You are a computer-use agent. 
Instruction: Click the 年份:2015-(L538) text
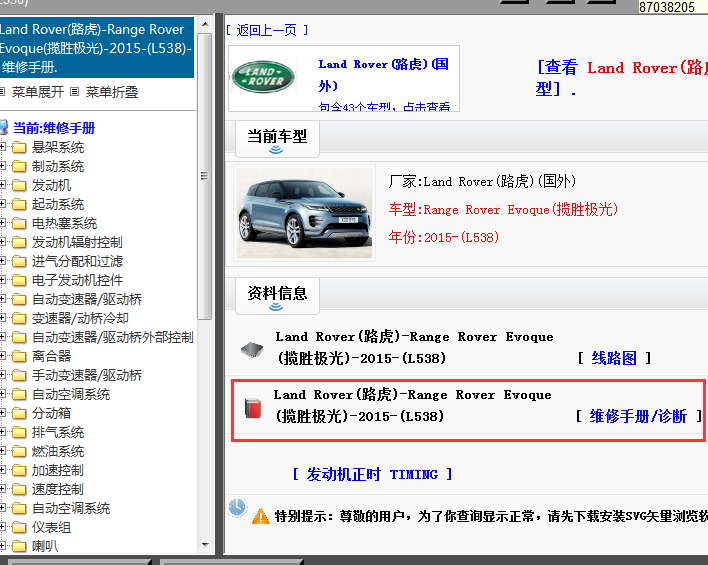point(443,237)
